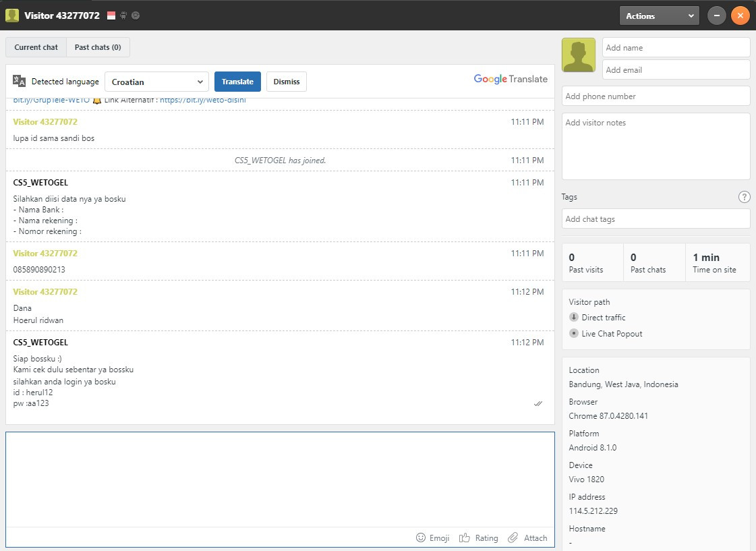The height and width of the screenshot is (551, 756).
Task: Click the message read double-check mark
Action: point(538,403)
